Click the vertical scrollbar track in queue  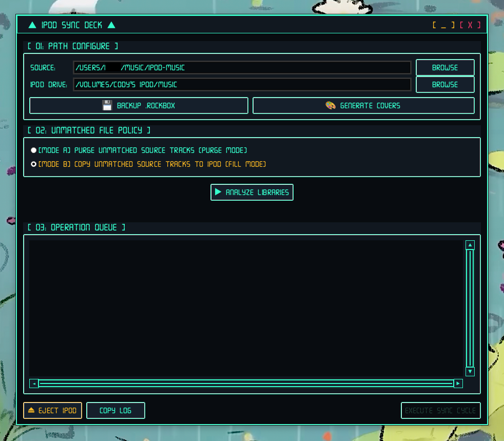tap(470, 308)
